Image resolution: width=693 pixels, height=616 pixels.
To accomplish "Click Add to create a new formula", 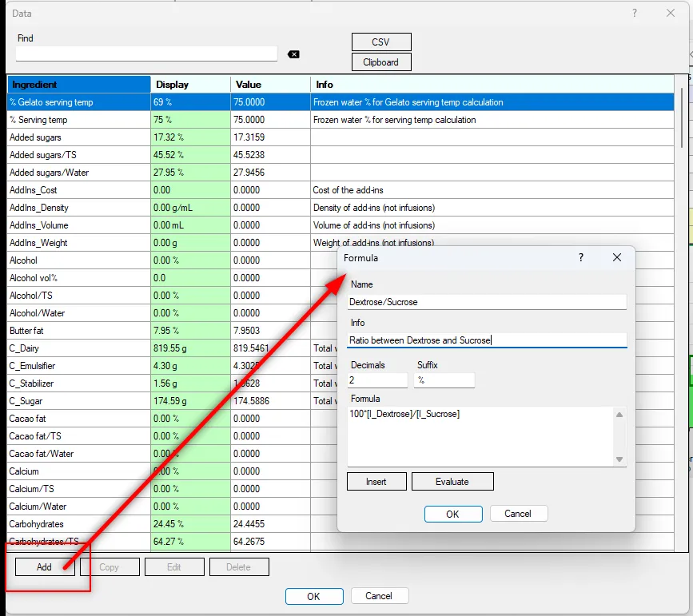I will click(x=45, y=567).
